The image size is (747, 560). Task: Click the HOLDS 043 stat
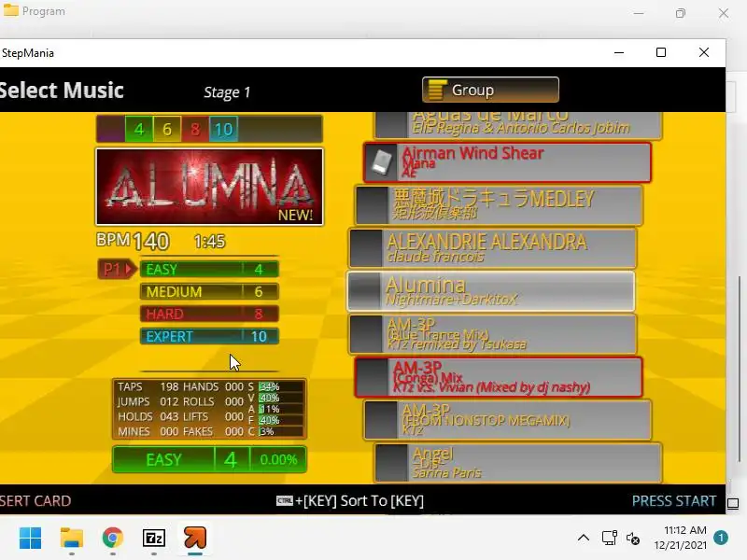148,416
